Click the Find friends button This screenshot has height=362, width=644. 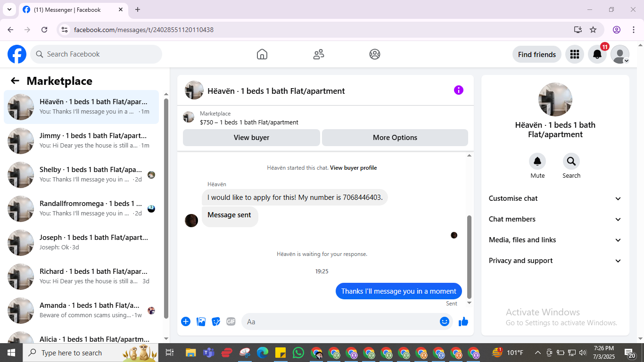537,54
